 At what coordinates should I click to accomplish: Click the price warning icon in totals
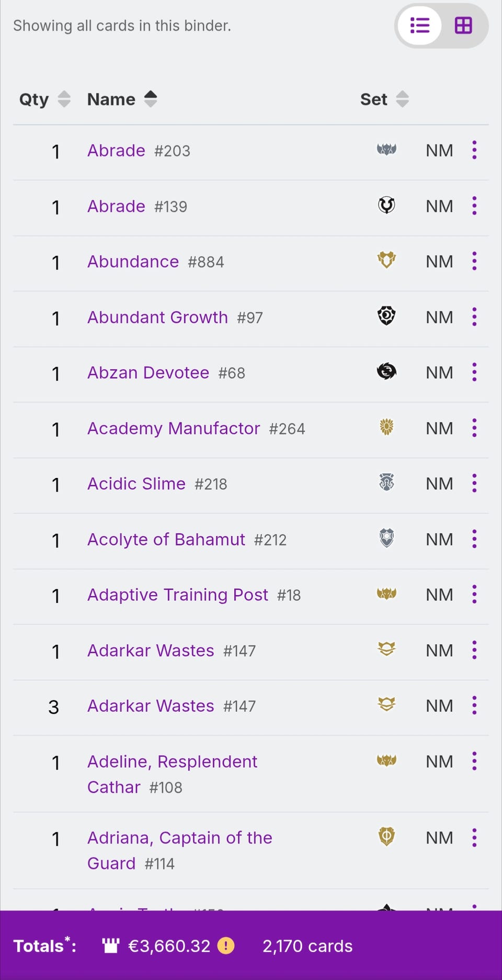coord(226,945)
